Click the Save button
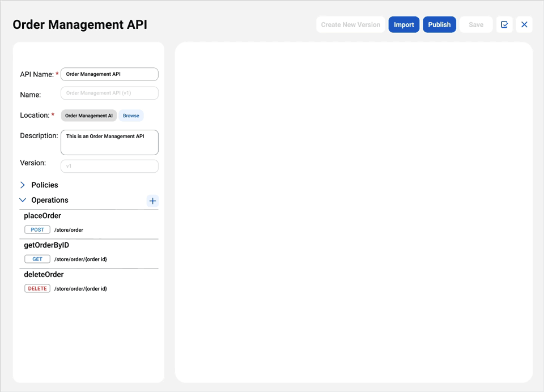The image size is (544, 392). (x=476, y=24)
